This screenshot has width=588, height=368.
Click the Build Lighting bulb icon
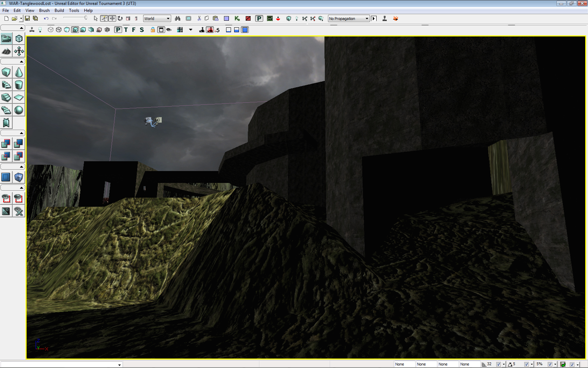[x=297, y=19]
